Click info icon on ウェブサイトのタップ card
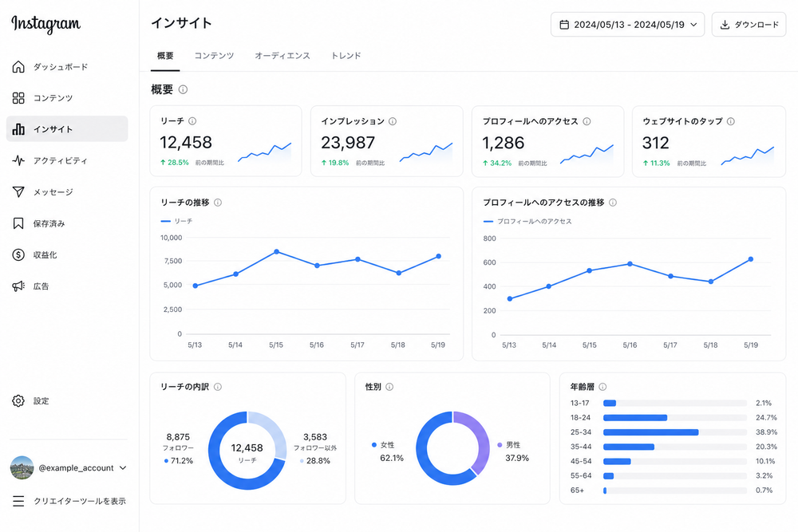This screenshot has width=798, height=532. click(x=731, y=121)
